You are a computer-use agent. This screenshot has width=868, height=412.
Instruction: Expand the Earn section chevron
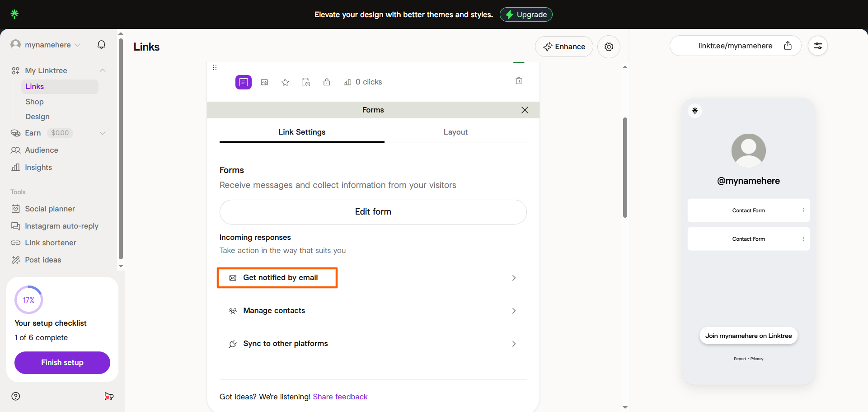coord(103,133)
